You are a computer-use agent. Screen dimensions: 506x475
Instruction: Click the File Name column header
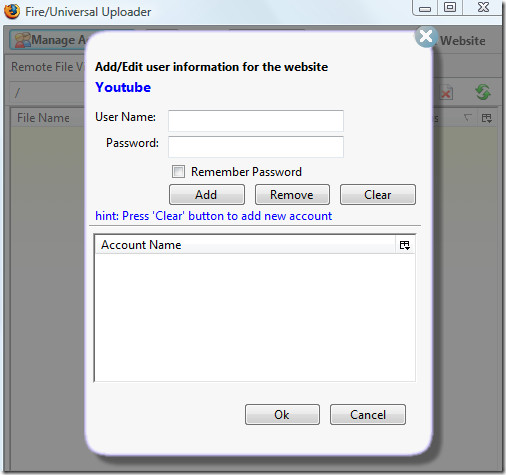pyautogui.click(x=43, y=118)
